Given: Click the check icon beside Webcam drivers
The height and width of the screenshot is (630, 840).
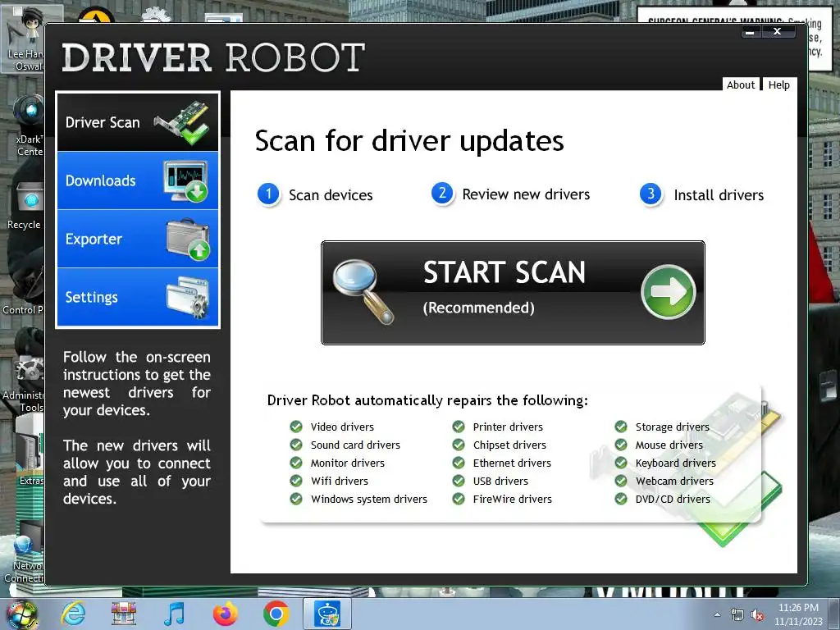Looking at the screenshot, I should [621, 481].
